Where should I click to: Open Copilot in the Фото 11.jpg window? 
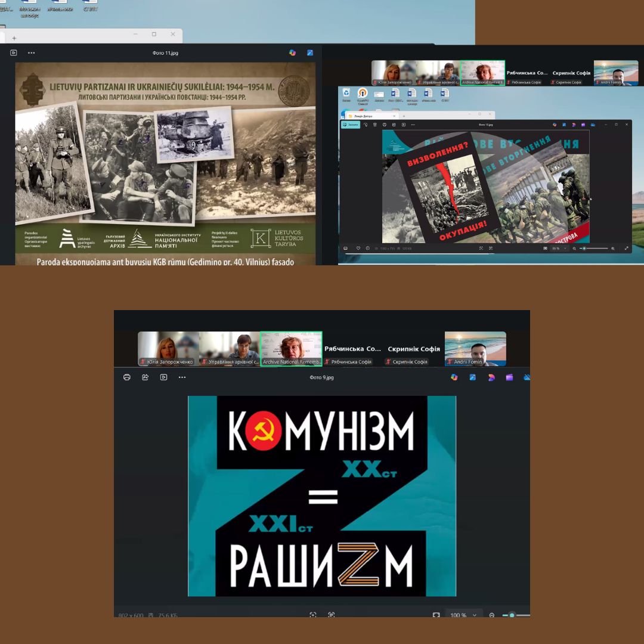[292, 52]
